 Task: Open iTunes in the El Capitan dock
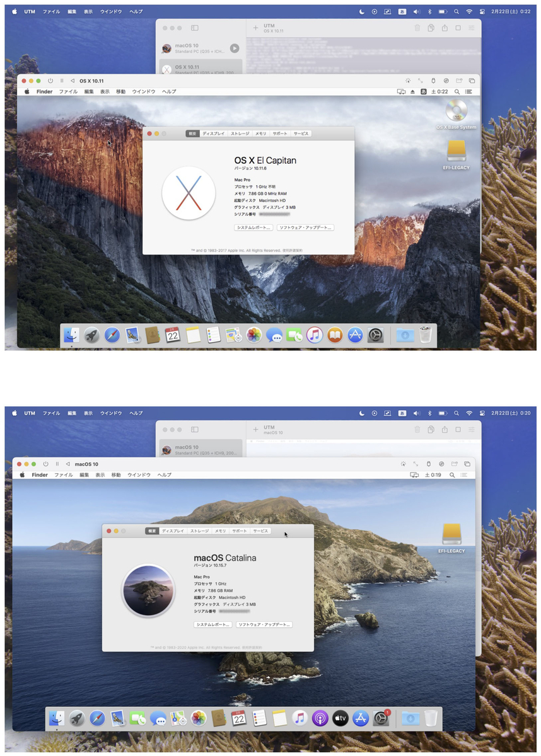click(315, 335)
